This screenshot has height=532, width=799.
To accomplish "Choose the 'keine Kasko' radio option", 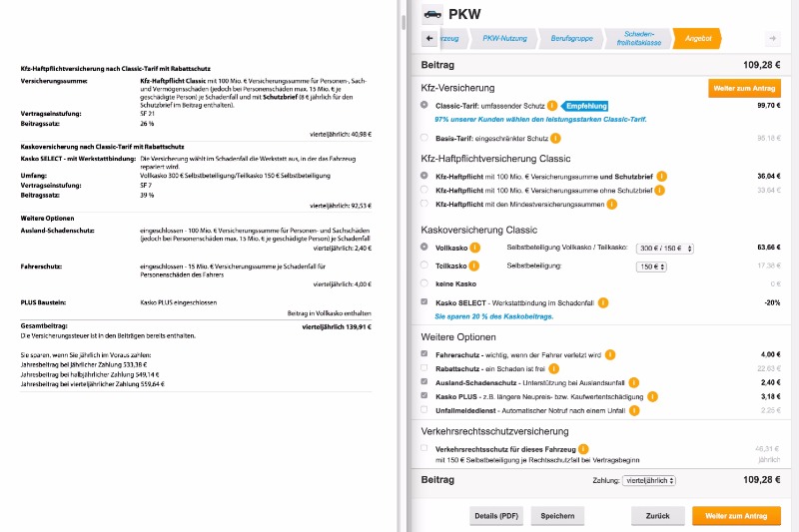I will pos(425,283).
